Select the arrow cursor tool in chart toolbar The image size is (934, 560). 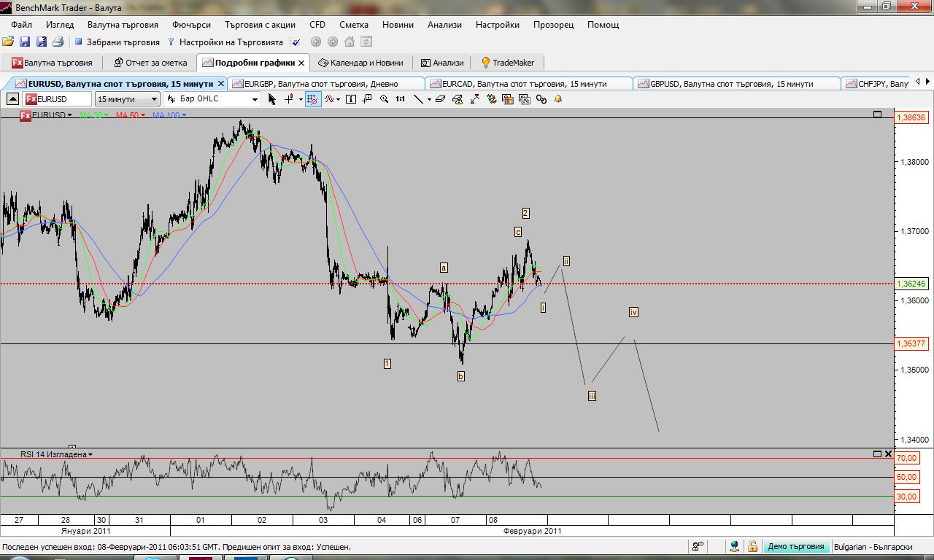(x=272, y=99)
